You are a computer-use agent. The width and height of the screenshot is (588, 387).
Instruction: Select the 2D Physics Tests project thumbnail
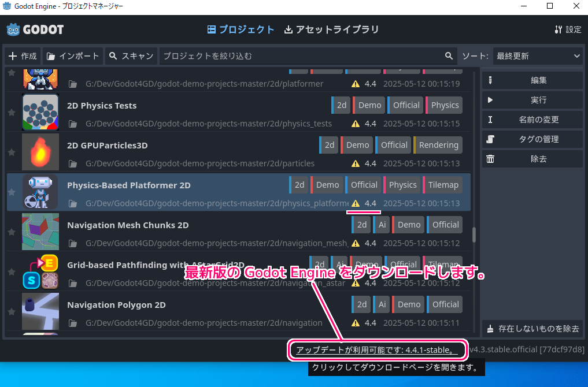(40, 113)
